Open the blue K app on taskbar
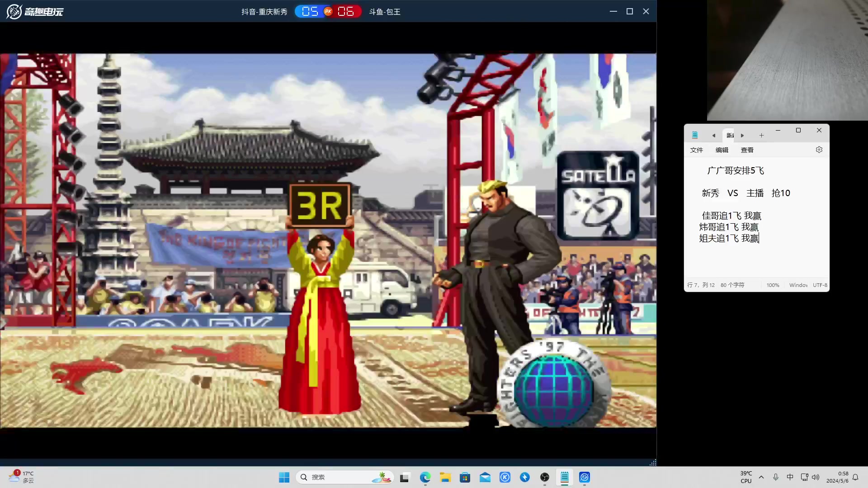This screenshot has width=868, height=488. [x=505, y=477]
